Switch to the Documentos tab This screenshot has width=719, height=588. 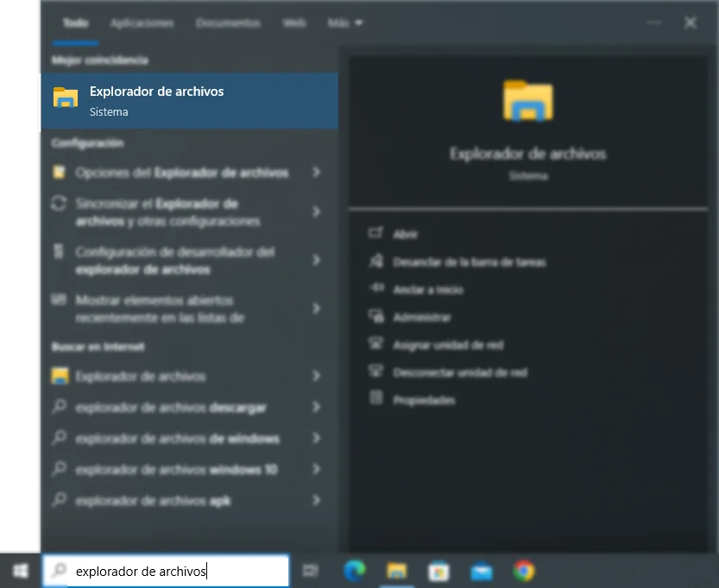[228, 23]
